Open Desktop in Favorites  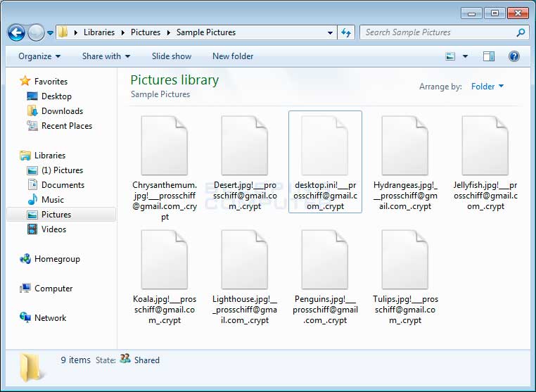56,96
